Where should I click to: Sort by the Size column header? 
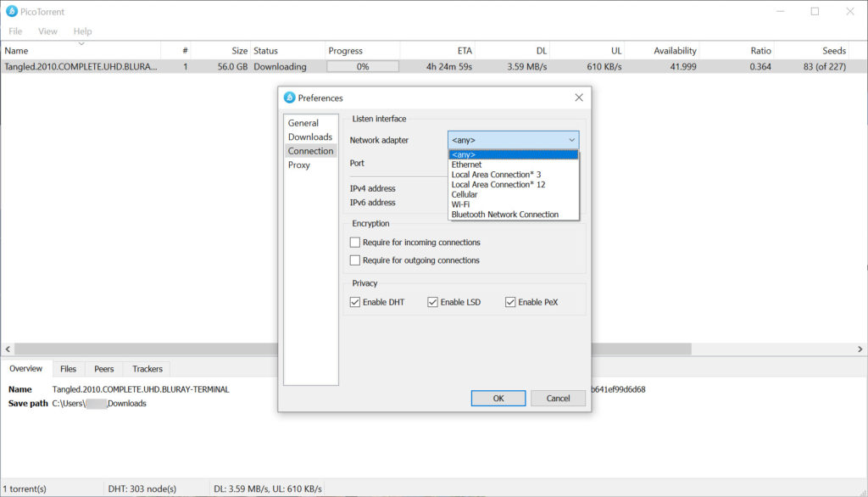coord(220,50)
